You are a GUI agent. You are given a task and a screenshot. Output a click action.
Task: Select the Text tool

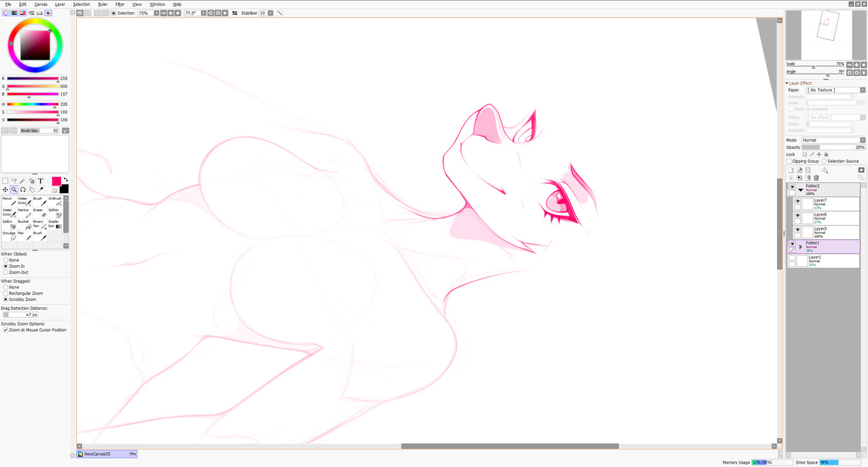(x=41, y=181)
